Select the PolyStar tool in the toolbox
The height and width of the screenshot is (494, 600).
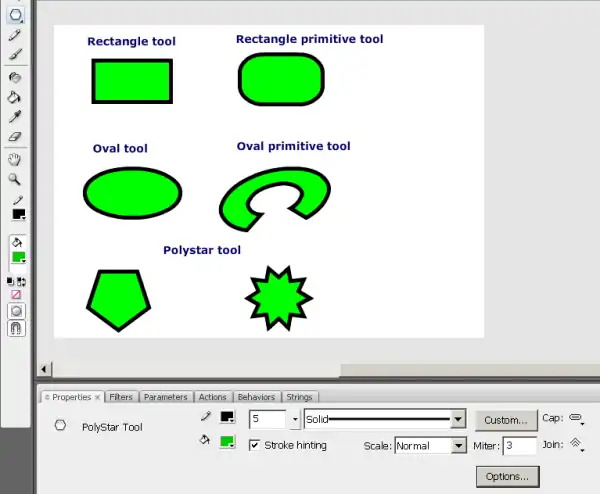[x=16, y=14]
